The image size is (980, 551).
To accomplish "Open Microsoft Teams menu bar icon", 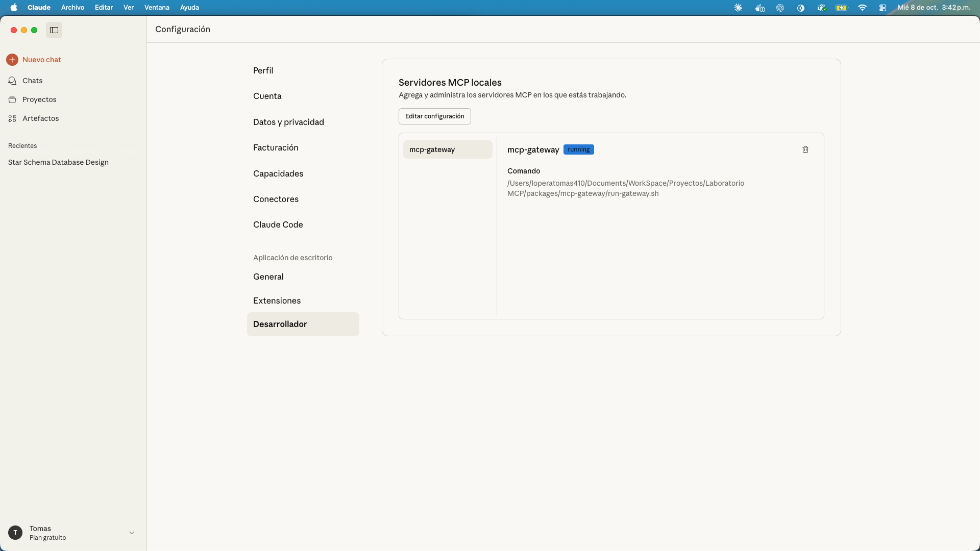I will 821,8.
